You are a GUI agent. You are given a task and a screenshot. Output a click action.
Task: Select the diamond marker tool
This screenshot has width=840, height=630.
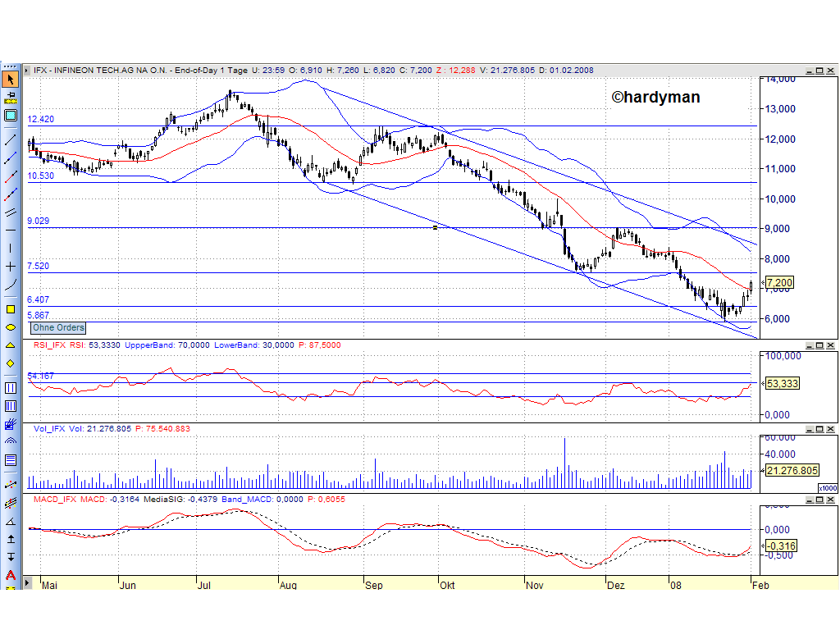click(x=11, y=361)
